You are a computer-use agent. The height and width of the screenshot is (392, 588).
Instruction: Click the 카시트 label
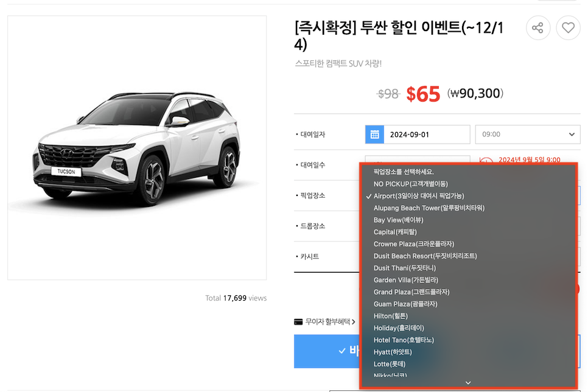(310, 257)
